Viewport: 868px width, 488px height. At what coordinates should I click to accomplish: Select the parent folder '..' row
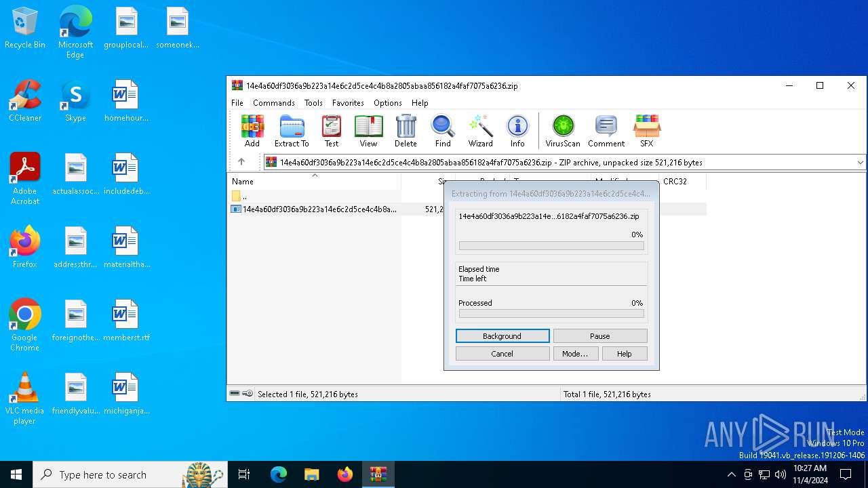click(x=314, y=196)
